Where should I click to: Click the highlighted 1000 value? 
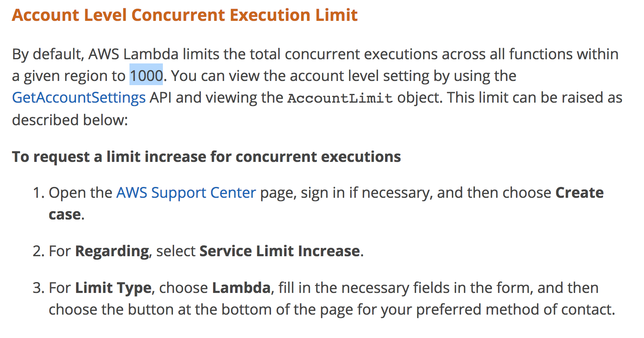146,76
